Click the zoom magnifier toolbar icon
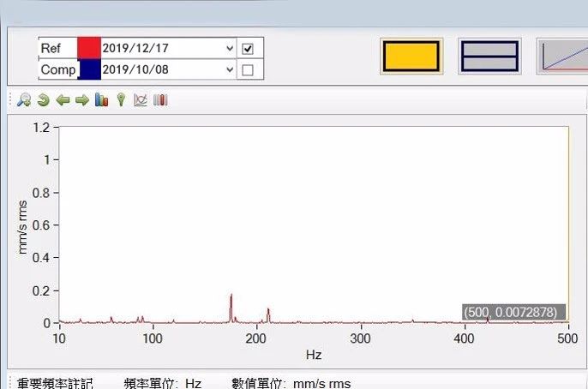 [x=24, y=100]
